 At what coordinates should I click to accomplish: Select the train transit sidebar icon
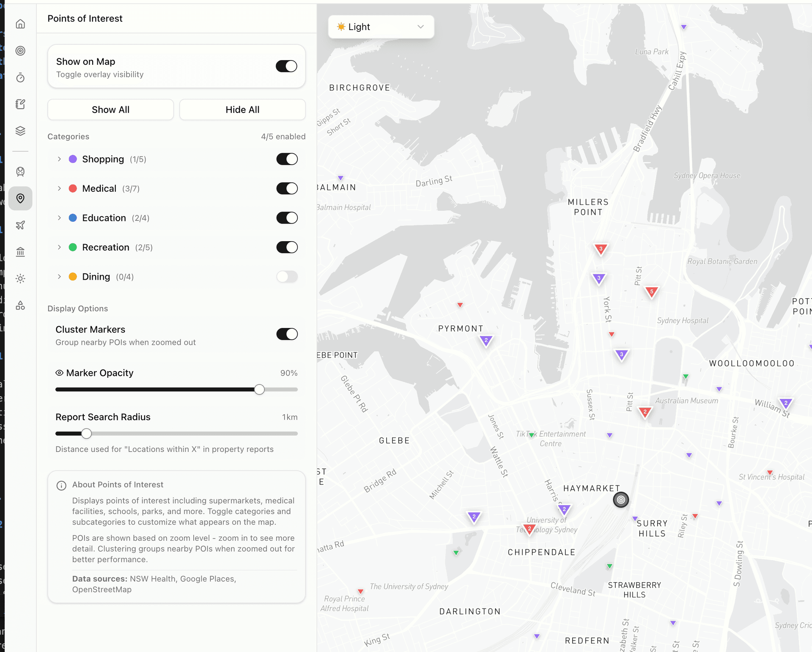pos(20,172)
